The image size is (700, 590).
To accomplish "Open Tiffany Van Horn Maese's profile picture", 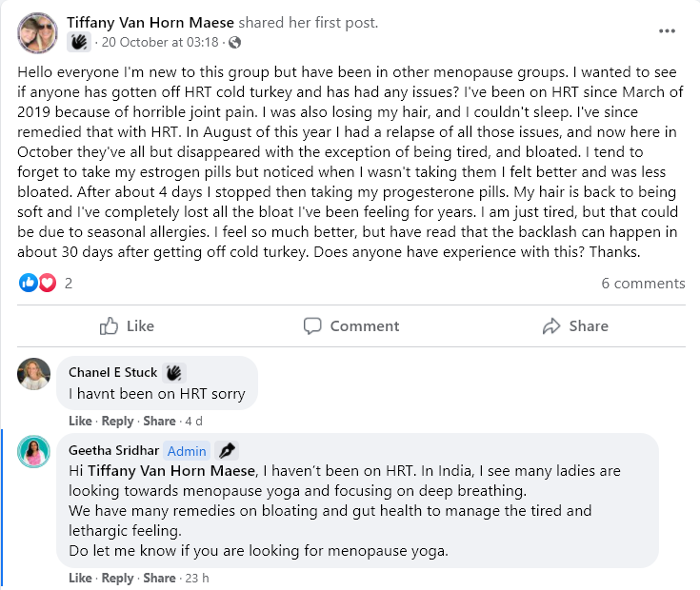I will pyautogui.click(x=37, y=33).
